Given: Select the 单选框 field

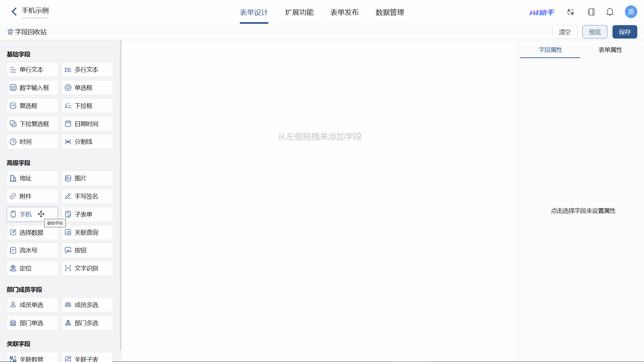Looking at the screenshot, I should pyautogui.click(x=87, y=88).
